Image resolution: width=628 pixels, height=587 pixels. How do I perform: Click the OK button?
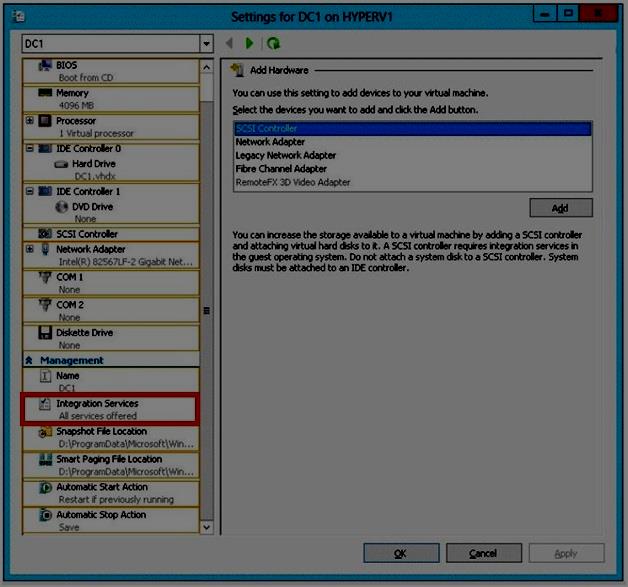401,553
